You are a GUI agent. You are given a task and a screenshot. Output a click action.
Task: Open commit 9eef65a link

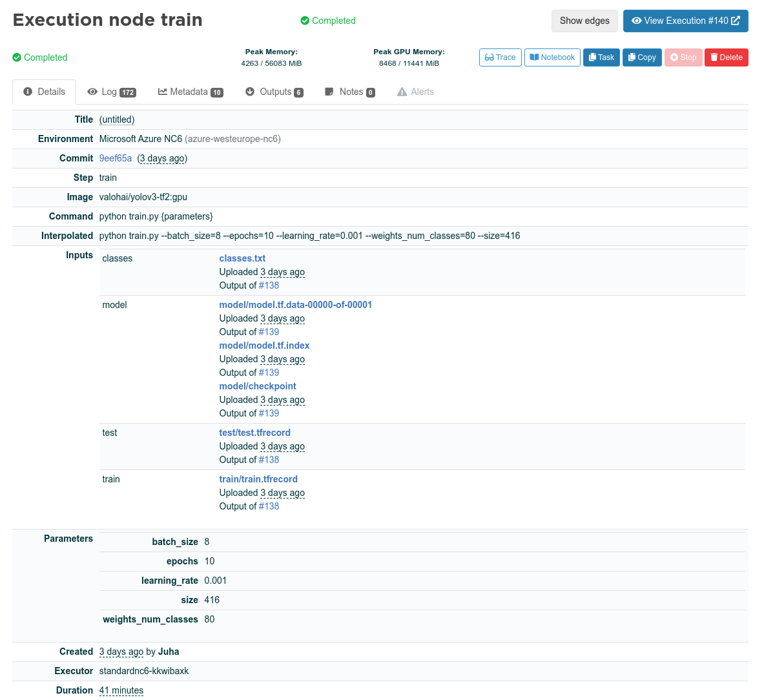116,158
